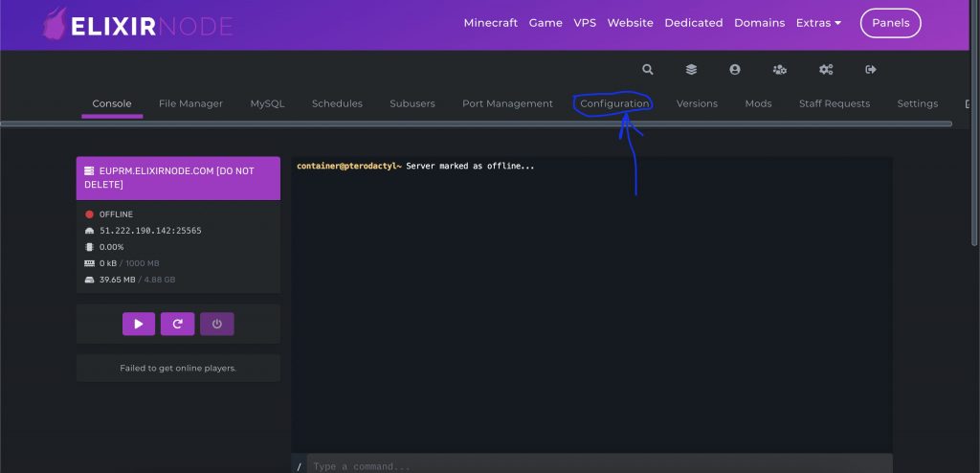Open the Game nav link

tap(546, 23)
